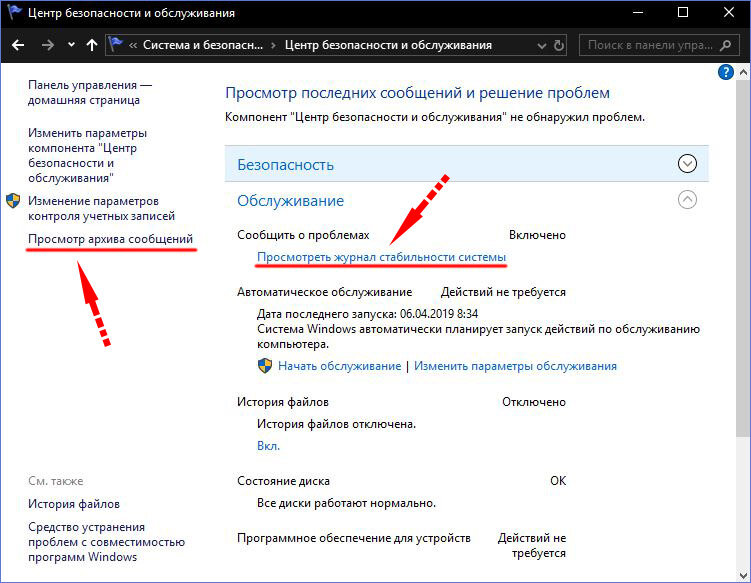Click Состояние диска label
The width and height of the screenshot is (751, 583).
point(284,481)
